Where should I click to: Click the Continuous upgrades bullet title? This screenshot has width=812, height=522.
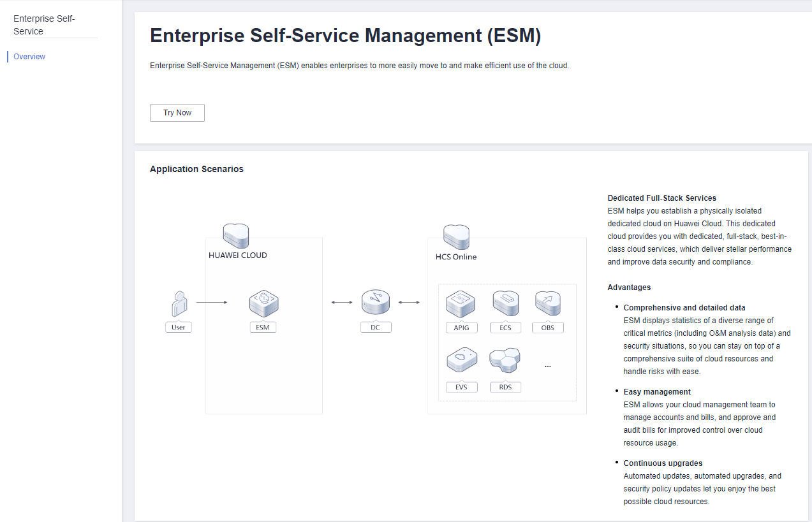click(663, 463)
